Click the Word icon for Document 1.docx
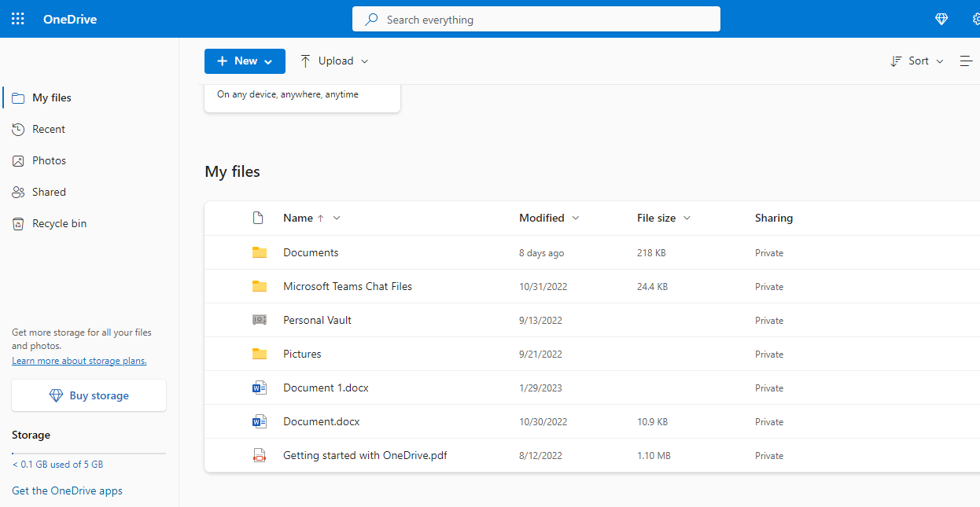980x507 pixels. click(260, 388)
